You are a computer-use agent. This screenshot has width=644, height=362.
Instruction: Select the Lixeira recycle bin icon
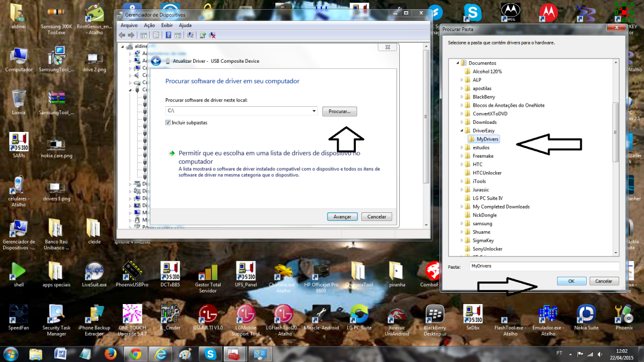point(19,102)
